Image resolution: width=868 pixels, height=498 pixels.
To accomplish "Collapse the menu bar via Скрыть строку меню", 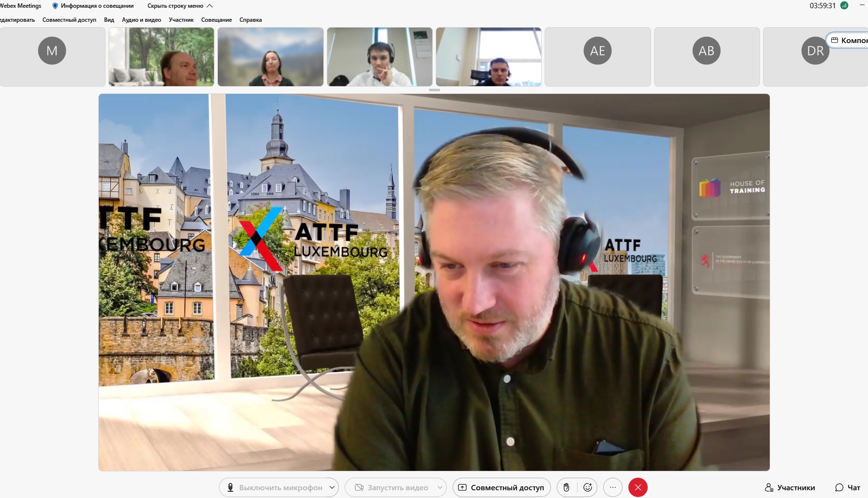I will pyautogui.click(x=180, y=6).
